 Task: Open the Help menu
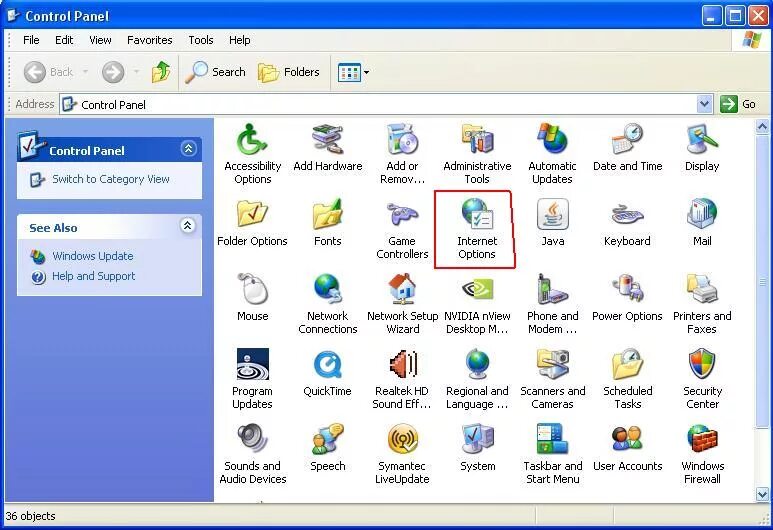click(240, 40)
